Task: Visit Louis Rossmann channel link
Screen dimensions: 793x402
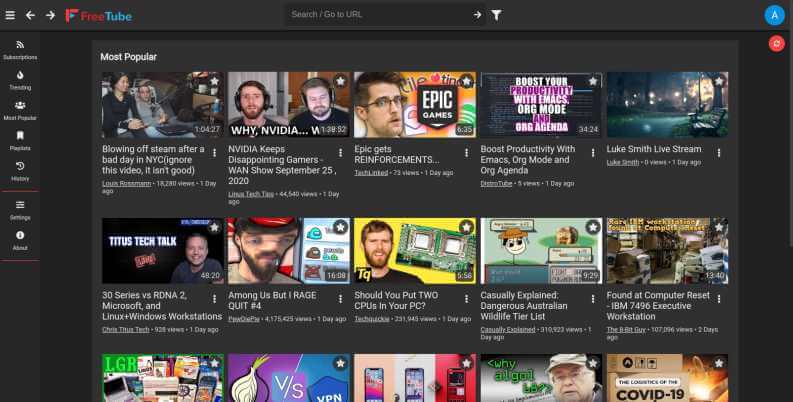Action: click(126, 184)
